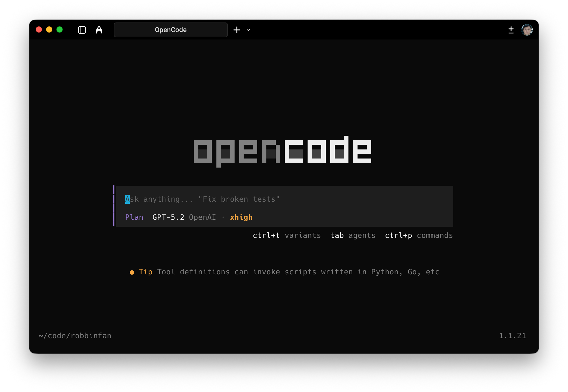Click the 1.1.21 version number
This screenshot has height=392, width=568.
click(512, 336)
